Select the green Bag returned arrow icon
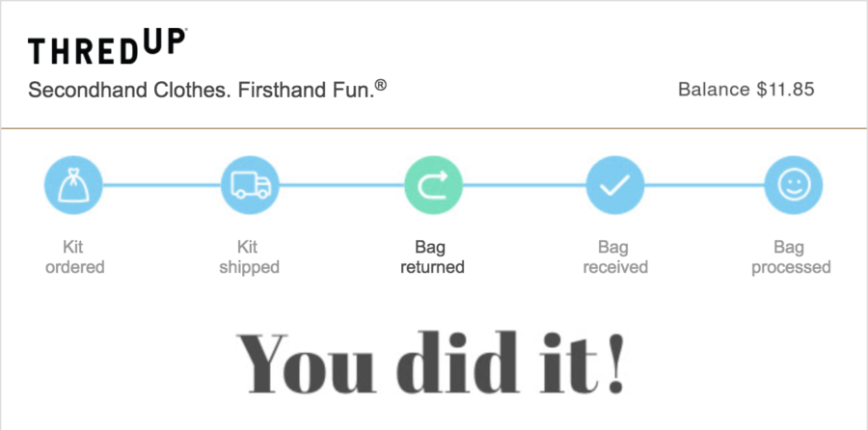Viewport: 868px width, 430px height. pos(433,184)
